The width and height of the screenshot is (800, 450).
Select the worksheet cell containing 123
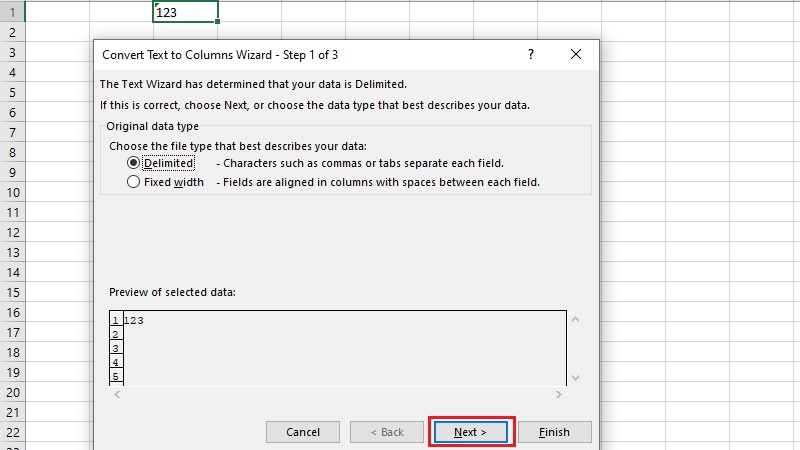point(186,12)
